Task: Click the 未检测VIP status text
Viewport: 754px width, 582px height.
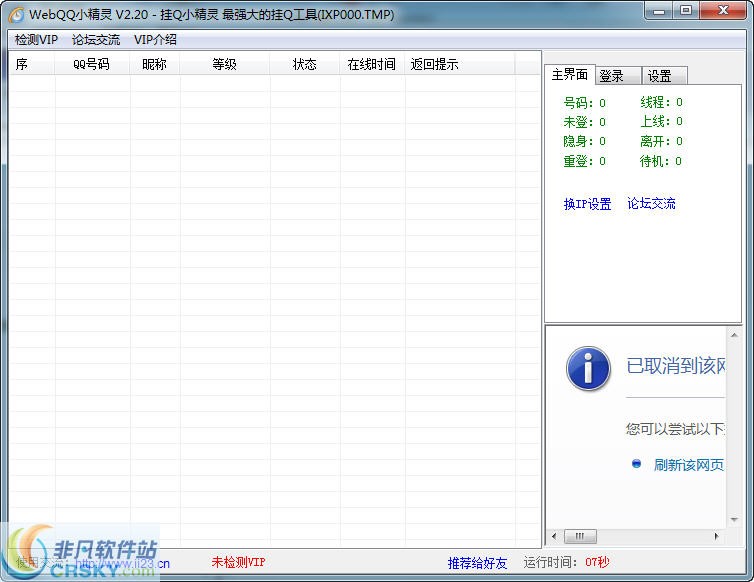Action: click(x=239, y=562)
